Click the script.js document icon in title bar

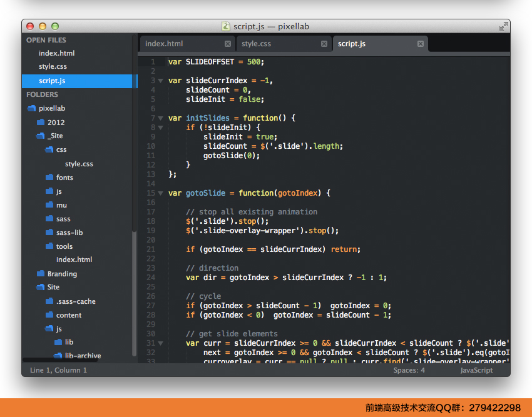tap(225, 26)
